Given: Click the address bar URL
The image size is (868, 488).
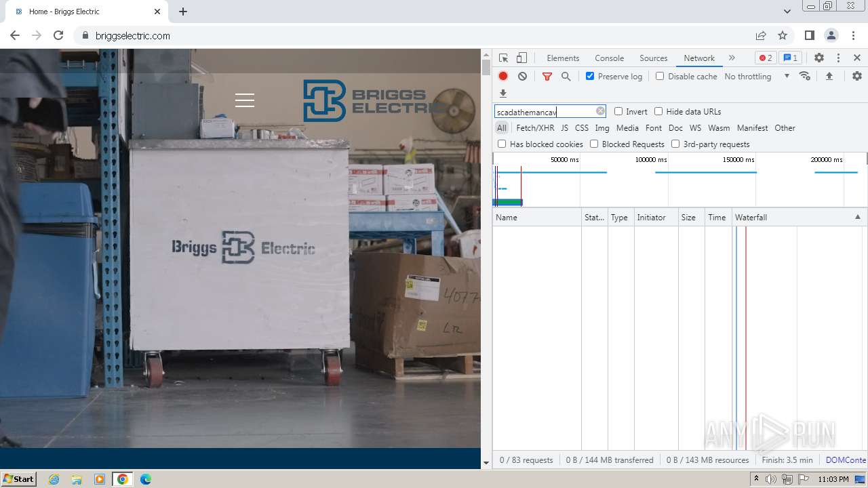Looking at the screenshot, I should pos(133,36).
